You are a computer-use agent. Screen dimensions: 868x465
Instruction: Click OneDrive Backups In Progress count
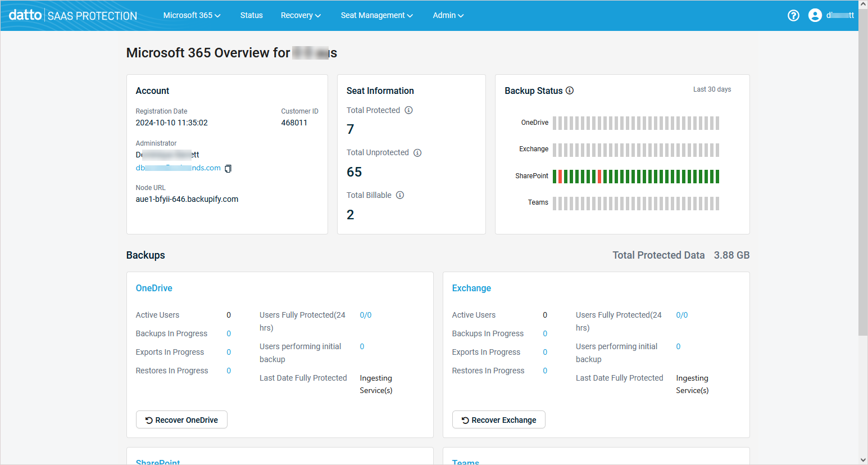pos(229,334)
